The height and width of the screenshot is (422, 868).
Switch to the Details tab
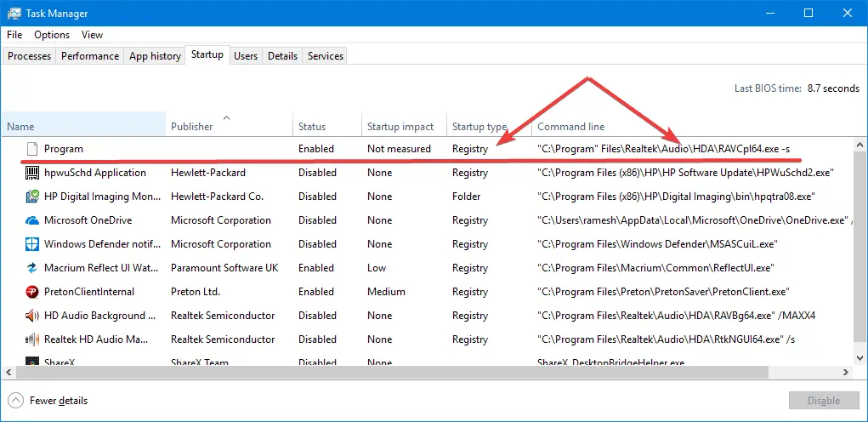pyautogui.click(x=282, y=56)
